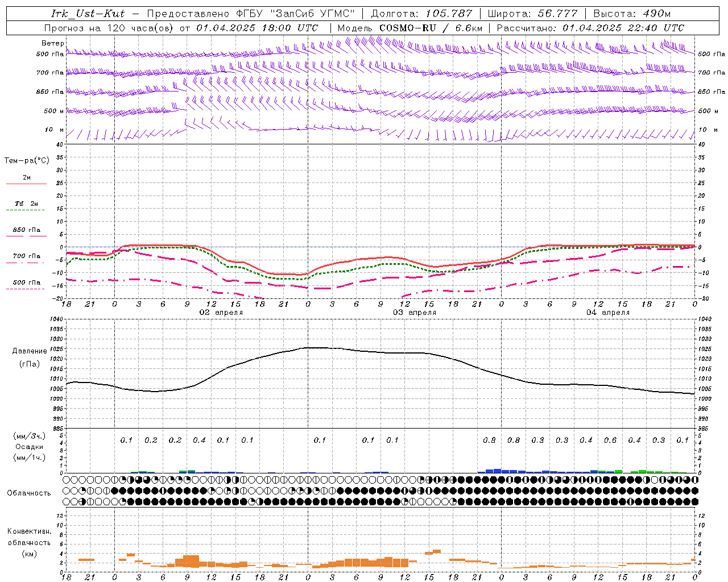Select the 02 апреля date marker

coord(221,313)
